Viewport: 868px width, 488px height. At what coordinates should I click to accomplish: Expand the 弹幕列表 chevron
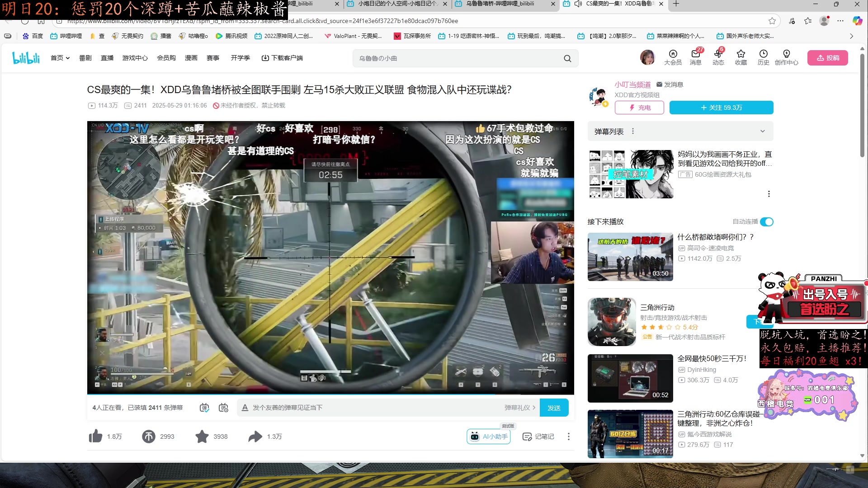click(x=763, y=131)
